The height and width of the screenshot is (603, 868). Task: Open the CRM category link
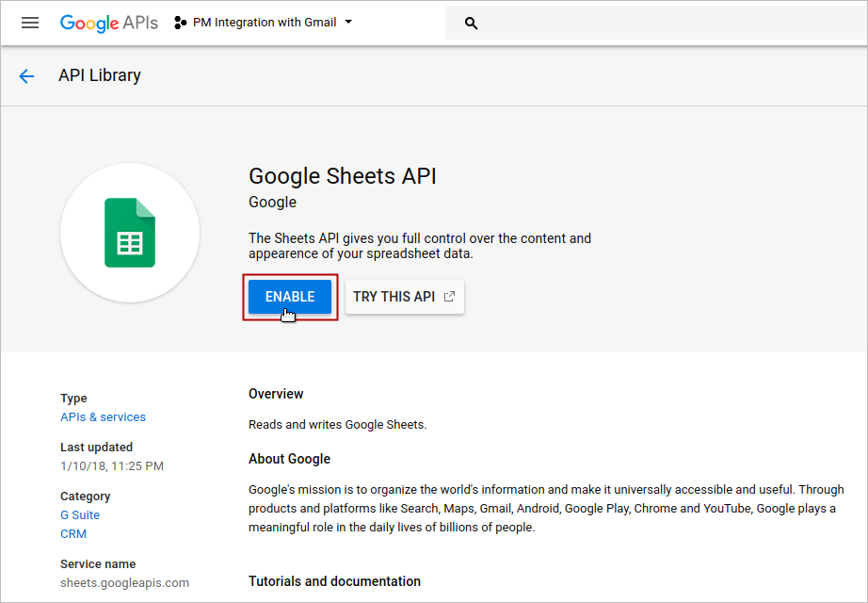tap(73, 534)
